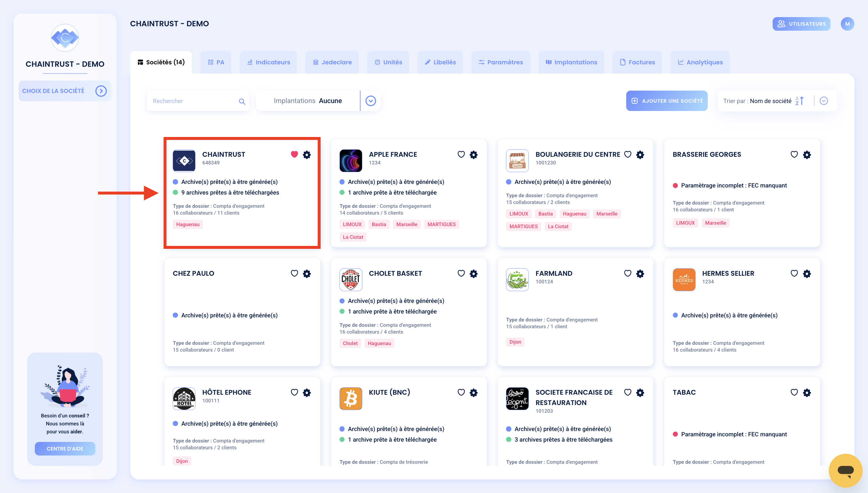Open settings gear for APPLE FRANCE
Screen dimensions: 868x493
pos(474,155)
